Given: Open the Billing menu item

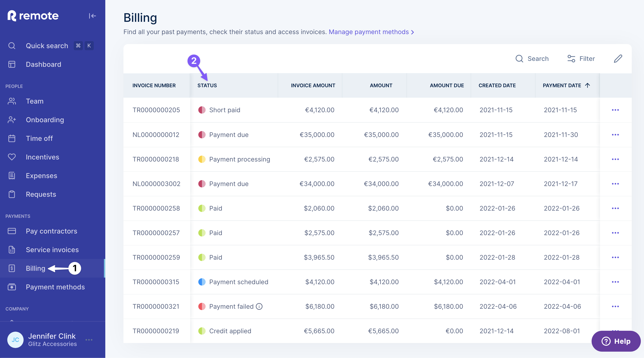Looking at the screenshot, I should coord(35,268).
